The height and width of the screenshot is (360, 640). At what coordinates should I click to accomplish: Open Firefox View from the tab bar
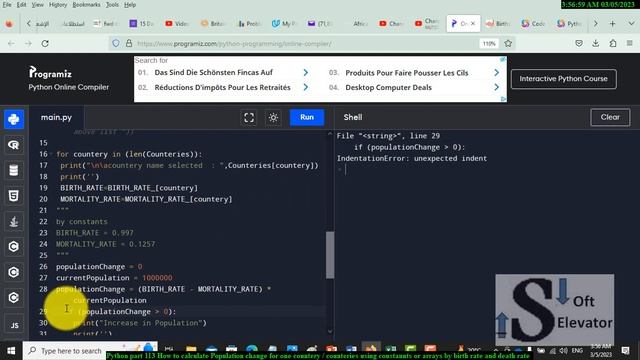(9, 24)
